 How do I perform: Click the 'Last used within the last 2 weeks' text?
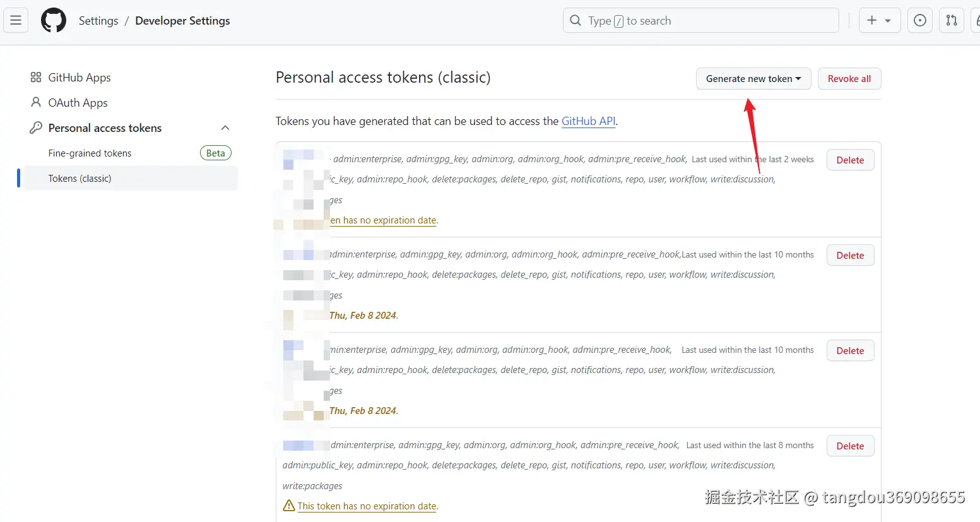(x=752, y=159)
